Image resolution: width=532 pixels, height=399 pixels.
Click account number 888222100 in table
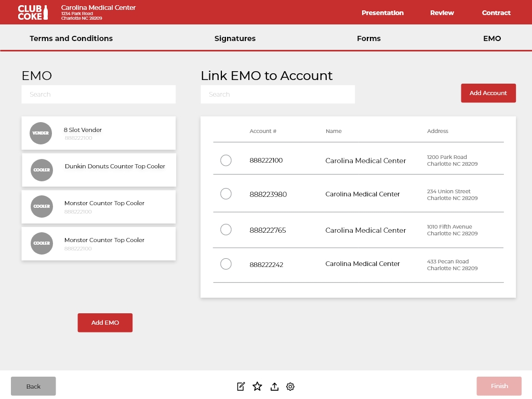coord(266,160)
